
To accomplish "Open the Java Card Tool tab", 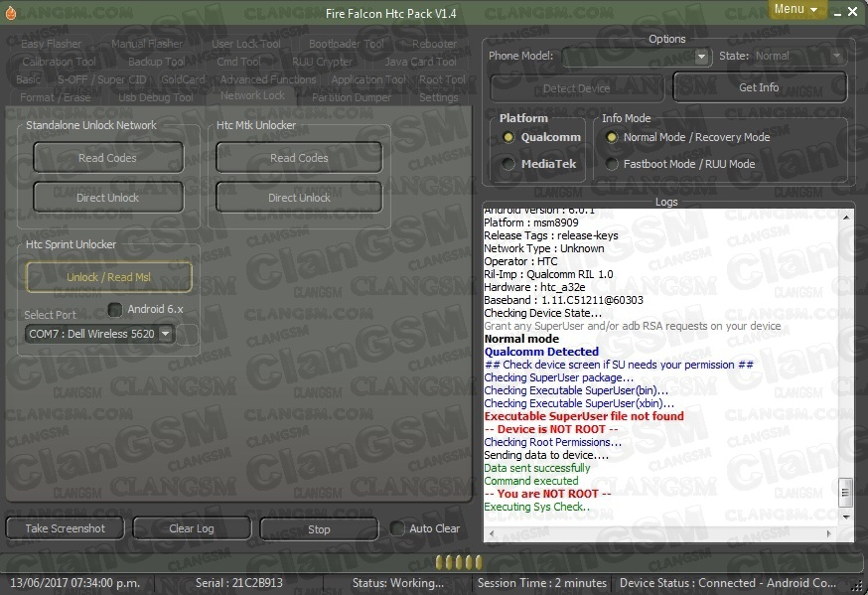I will pos(421,62).
